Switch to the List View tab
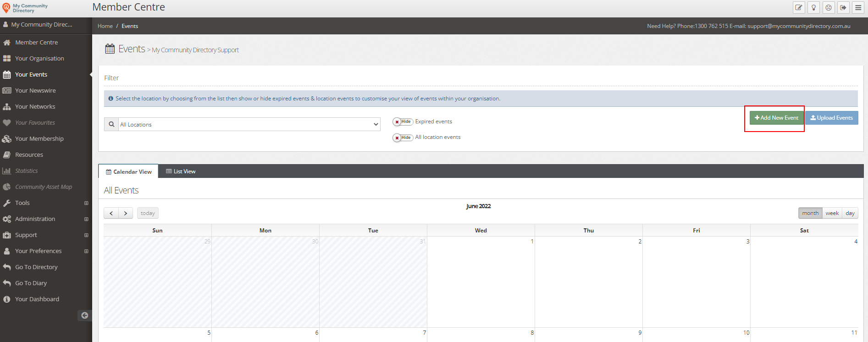 [181, 171]
